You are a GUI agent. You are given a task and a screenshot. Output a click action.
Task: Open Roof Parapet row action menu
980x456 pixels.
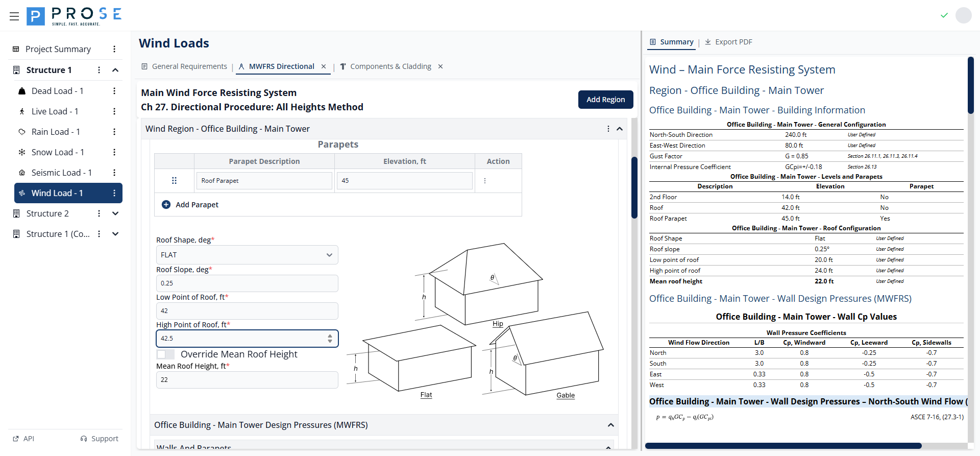pyautogui.click(x=485, y=181)
